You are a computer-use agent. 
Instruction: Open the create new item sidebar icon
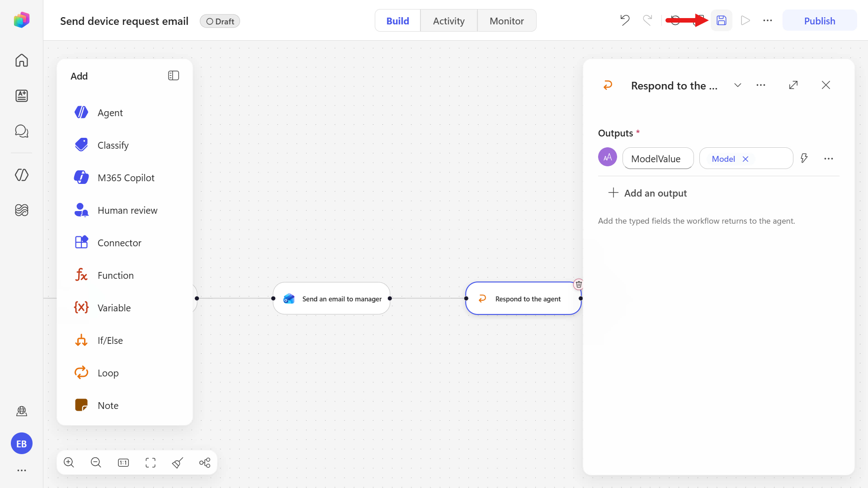click(22, 96)
